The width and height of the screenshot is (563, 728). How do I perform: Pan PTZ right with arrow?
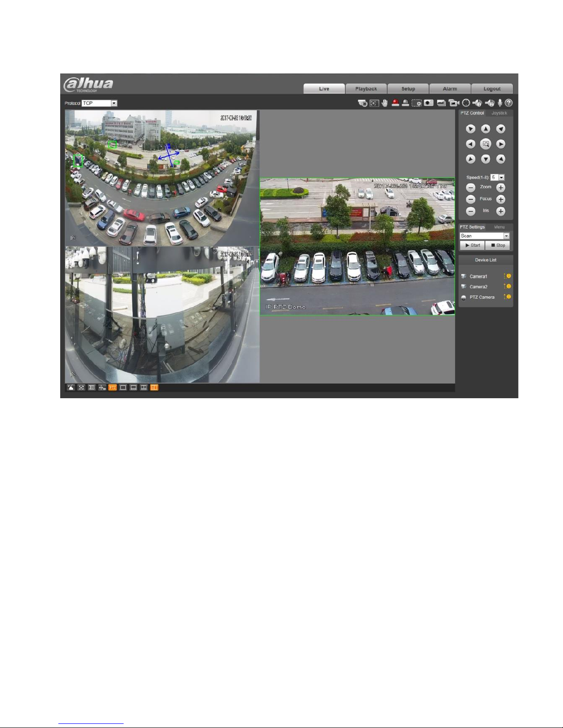(x=501, y=144)
